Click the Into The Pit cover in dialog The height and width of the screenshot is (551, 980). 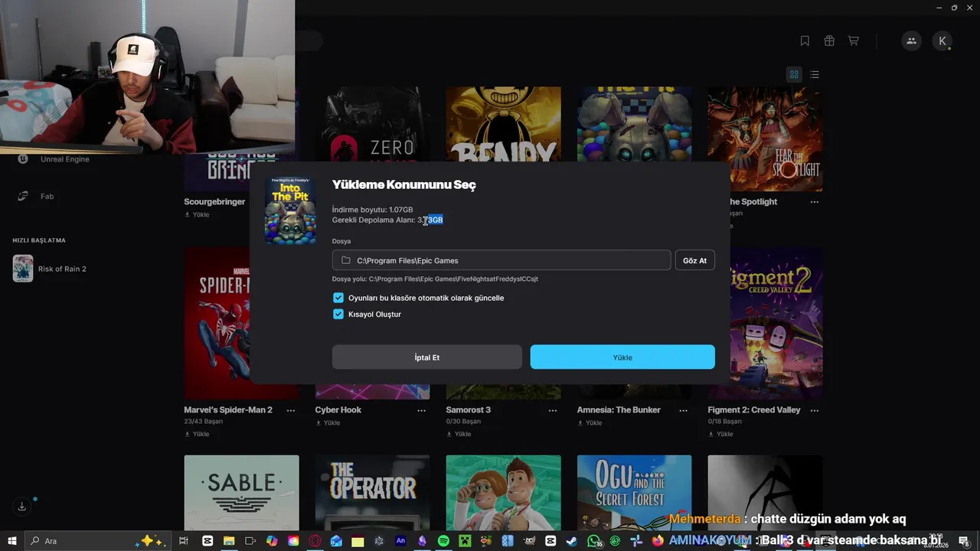click(x=290, y=210)
